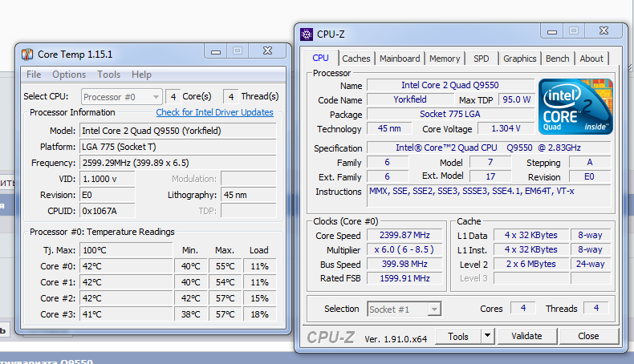
Task: Click the Core Voltage value 1.304 V
Action: point(506,129)
